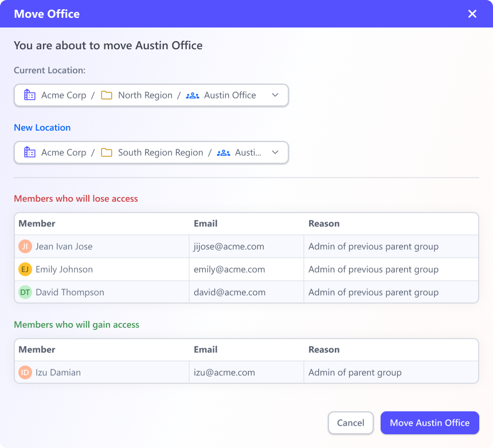This screenshot has height=448, width=493.
Task: Close the Move Office dialog
Action: (472, 14)
